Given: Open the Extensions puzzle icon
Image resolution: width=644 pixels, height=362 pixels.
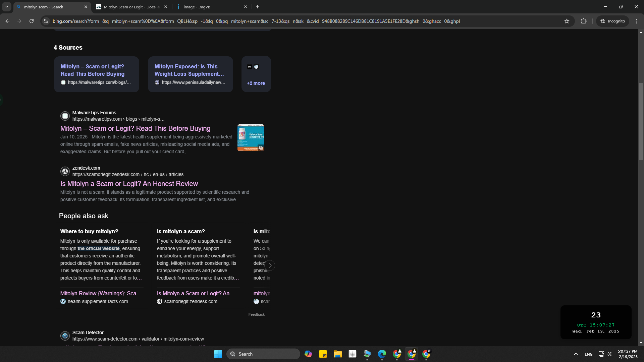Looking at the screenshot, I should tap(584, 21).
